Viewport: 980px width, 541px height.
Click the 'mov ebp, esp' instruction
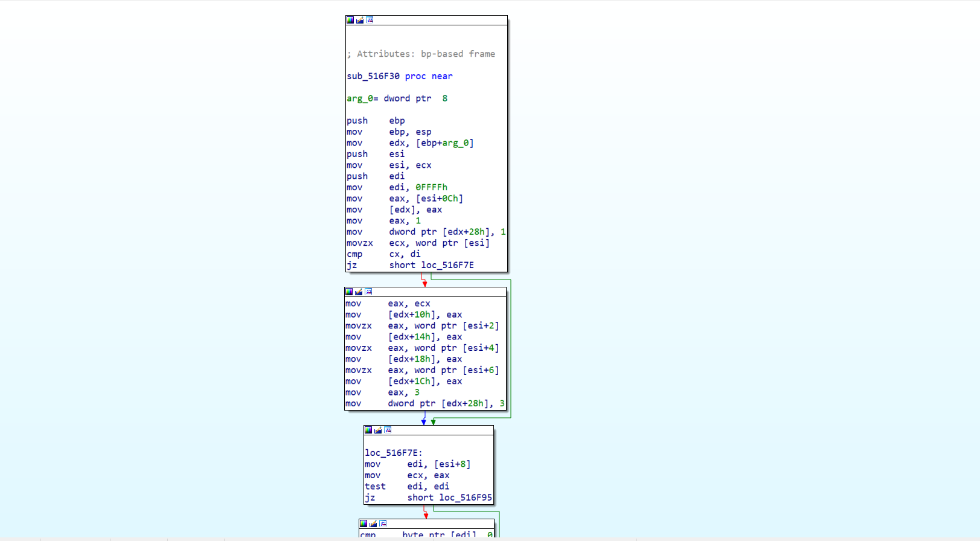click(x=389, y=132)
